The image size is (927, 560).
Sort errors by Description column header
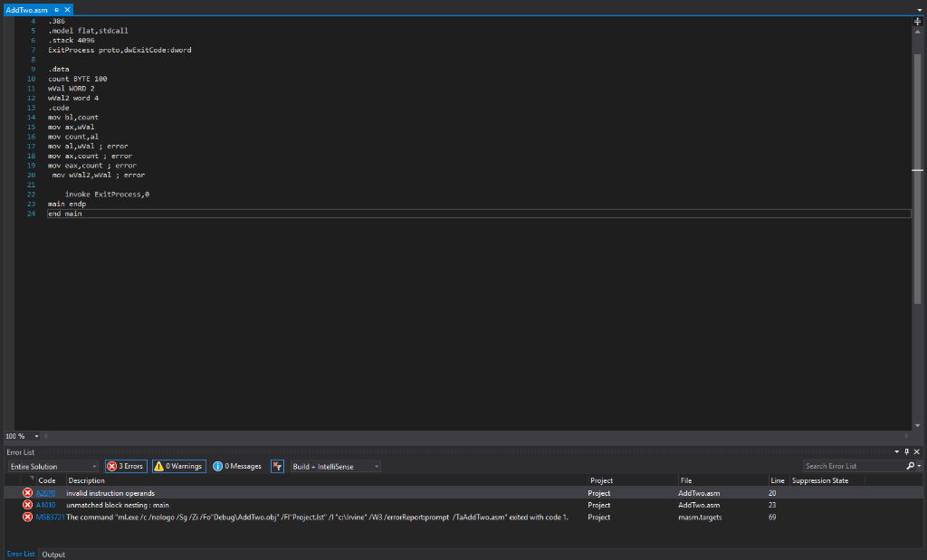pyautogui.click(x=86, y=481)
